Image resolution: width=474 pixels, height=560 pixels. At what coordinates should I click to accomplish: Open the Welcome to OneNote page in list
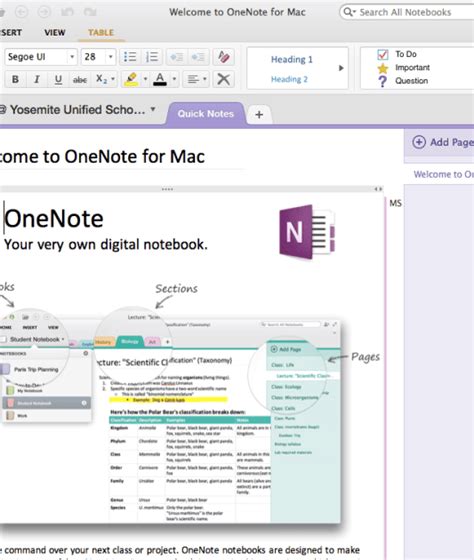444,174
